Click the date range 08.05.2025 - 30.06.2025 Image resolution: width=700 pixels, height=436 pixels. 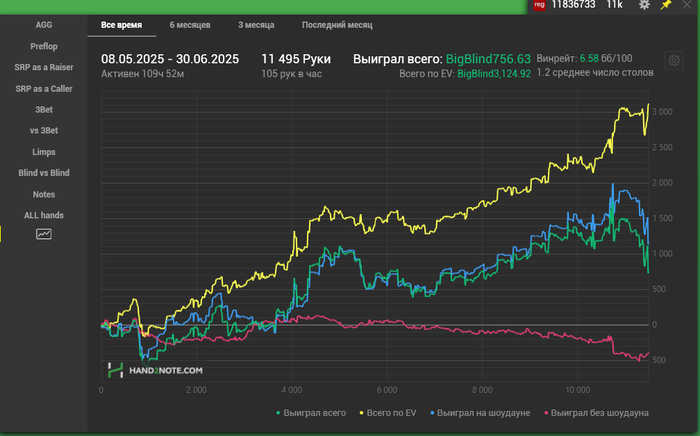[x=170, y=59]
